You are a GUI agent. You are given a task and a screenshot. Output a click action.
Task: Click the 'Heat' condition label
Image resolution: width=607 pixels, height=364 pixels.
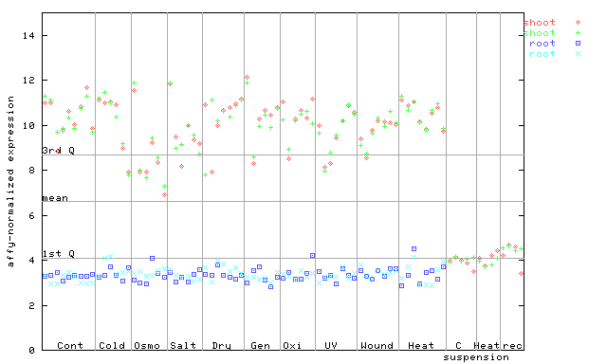(x=421, y=345)
